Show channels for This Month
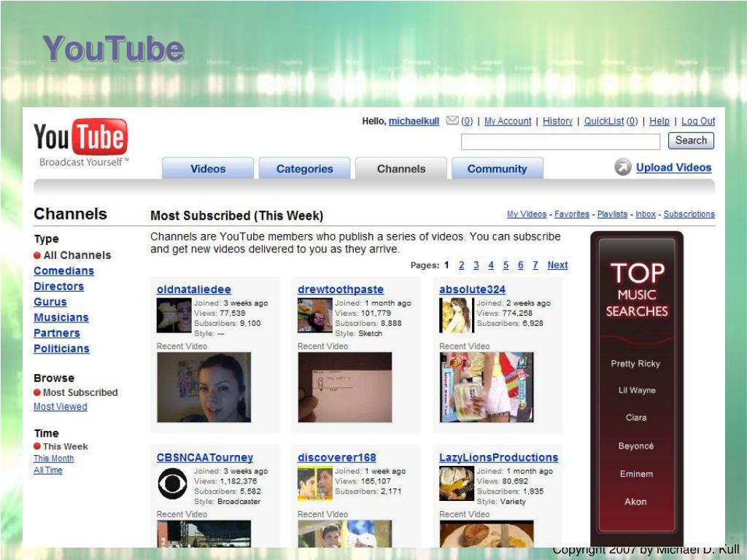747x560 pixels. coord(54,458)
